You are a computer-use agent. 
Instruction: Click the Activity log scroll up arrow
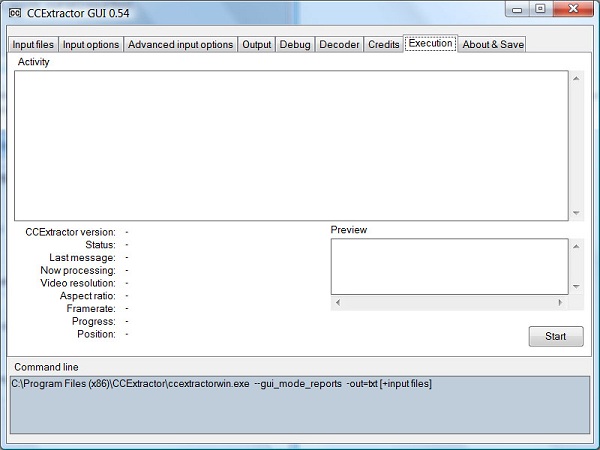tap(575, 78)
